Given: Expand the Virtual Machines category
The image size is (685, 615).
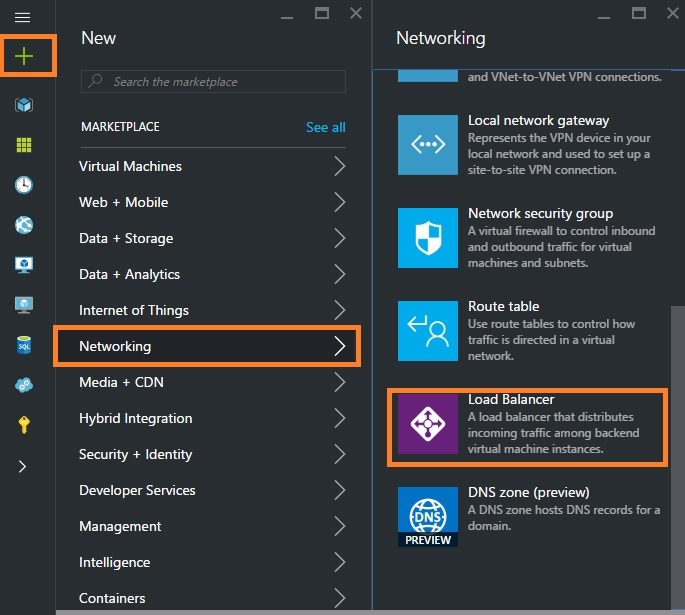Looking at the screenshot, I should click(212, 166).
